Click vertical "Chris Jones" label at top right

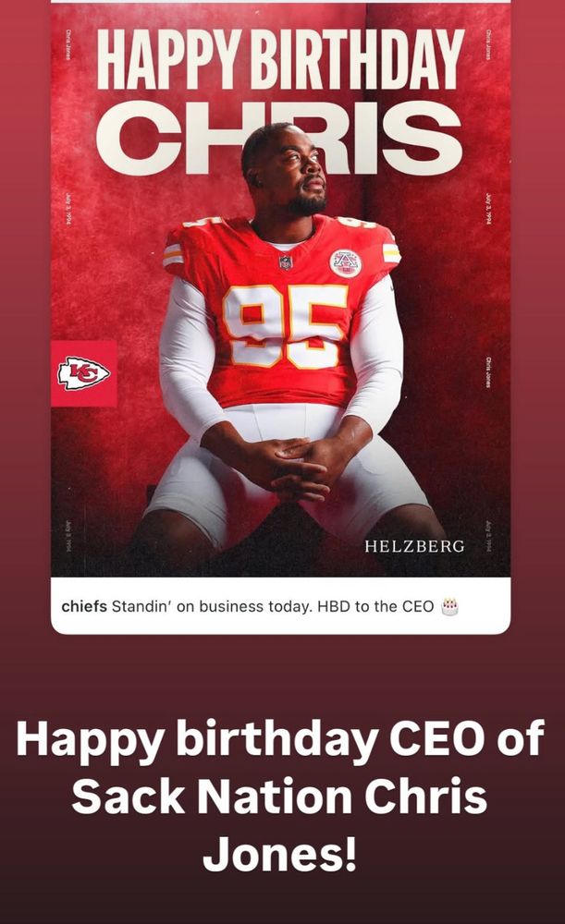[488, 44]
